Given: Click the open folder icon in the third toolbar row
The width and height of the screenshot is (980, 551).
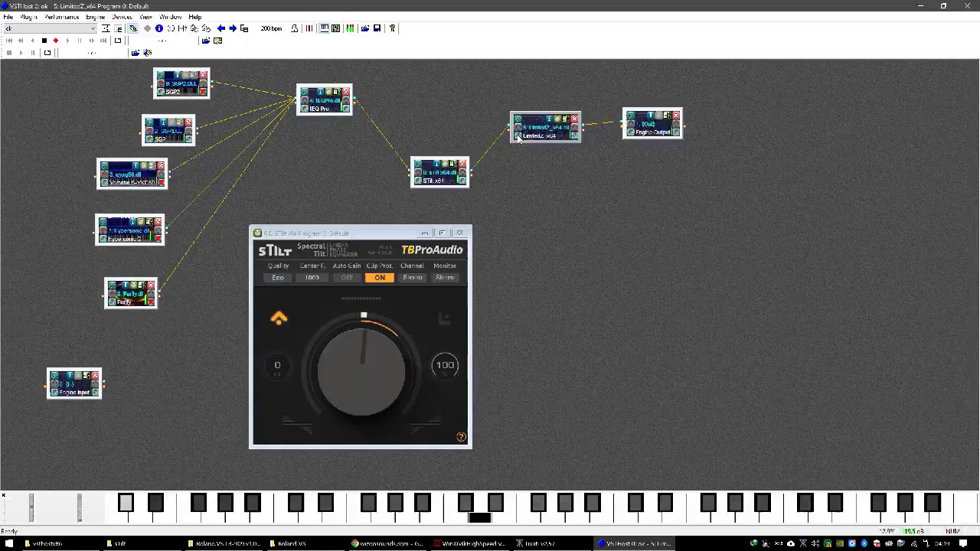Looking at the screenshot, I should click(136, 53).
